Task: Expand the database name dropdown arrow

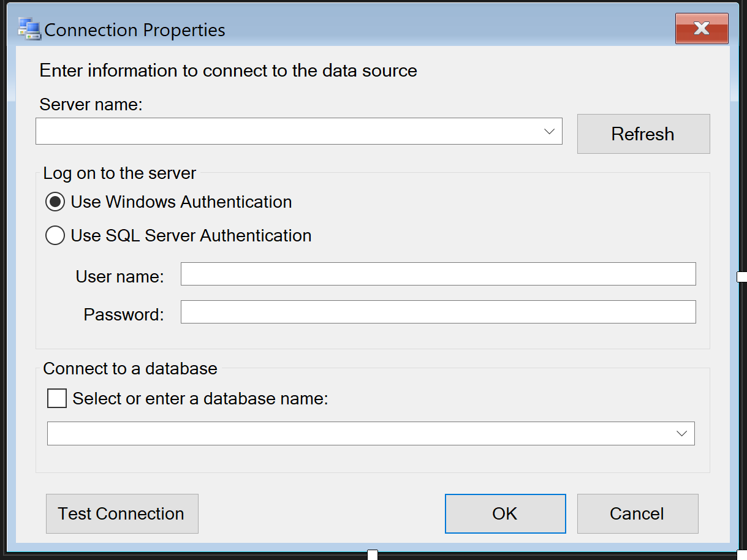Action: [x=682, y=433]
